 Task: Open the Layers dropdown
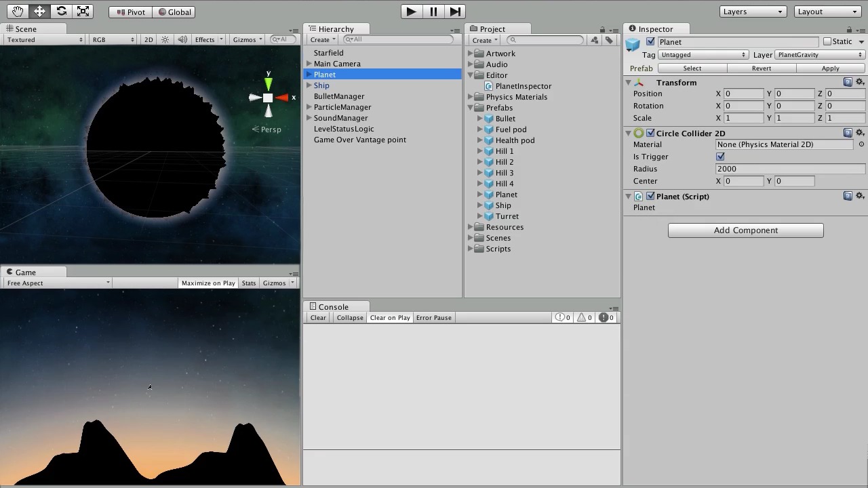point(752,12)
